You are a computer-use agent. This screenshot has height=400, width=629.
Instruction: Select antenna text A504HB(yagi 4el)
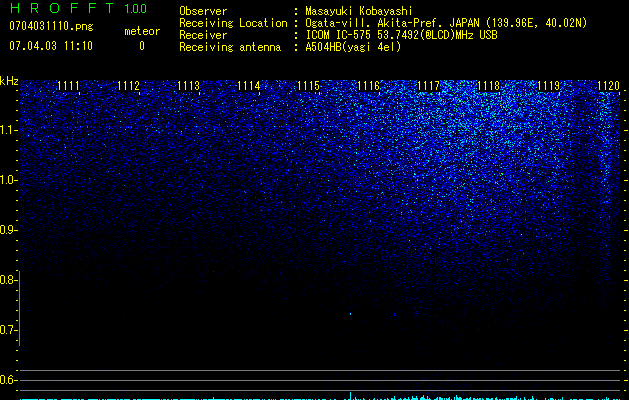click(353, 47)
